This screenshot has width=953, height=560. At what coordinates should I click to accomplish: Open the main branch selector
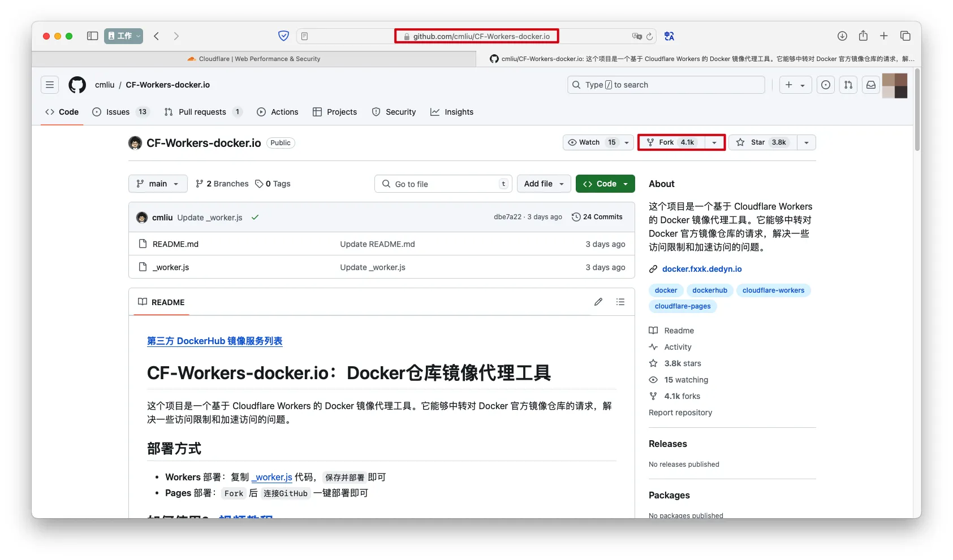pyautogui.click(x=158, y=184)
